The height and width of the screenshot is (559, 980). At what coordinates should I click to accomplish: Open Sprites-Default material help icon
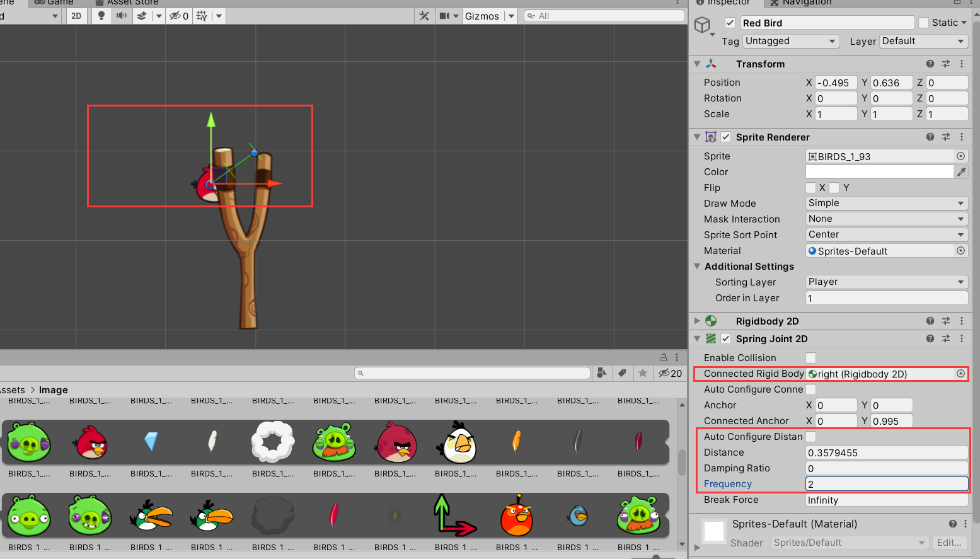click(952, 524)
